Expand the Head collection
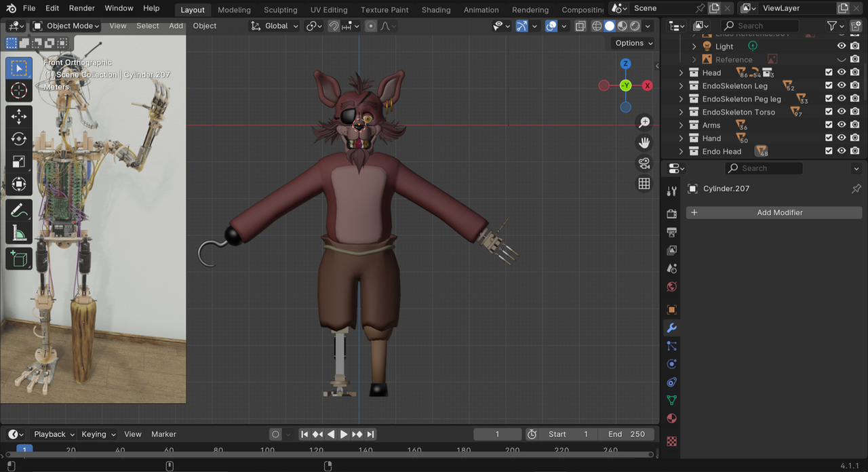 681,73
